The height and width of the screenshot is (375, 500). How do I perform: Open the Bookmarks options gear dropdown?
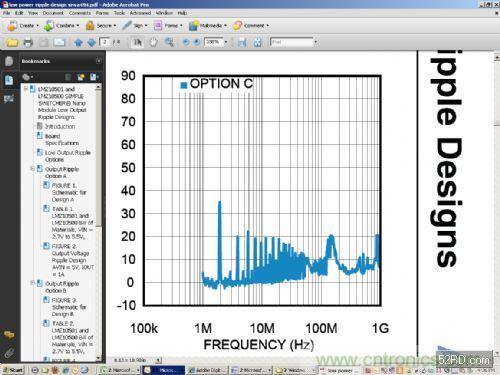(x=27, y=77)
